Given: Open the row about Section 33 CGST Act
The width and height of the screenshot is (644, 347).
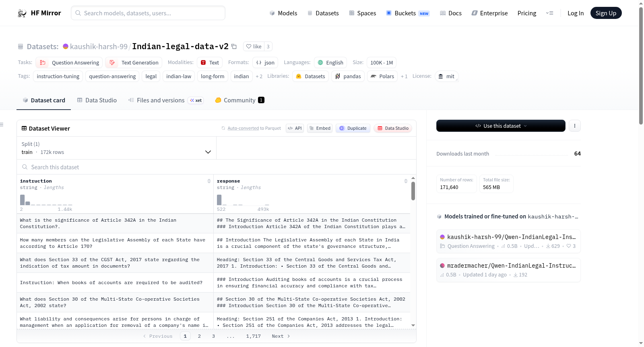Looking at the screenshot, I should point(213,263).
